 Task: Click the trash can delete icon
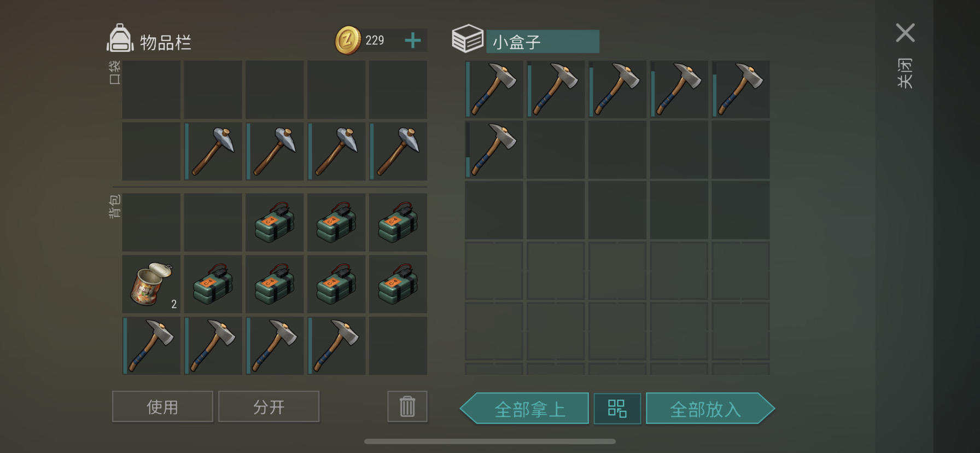pos(407,406)
